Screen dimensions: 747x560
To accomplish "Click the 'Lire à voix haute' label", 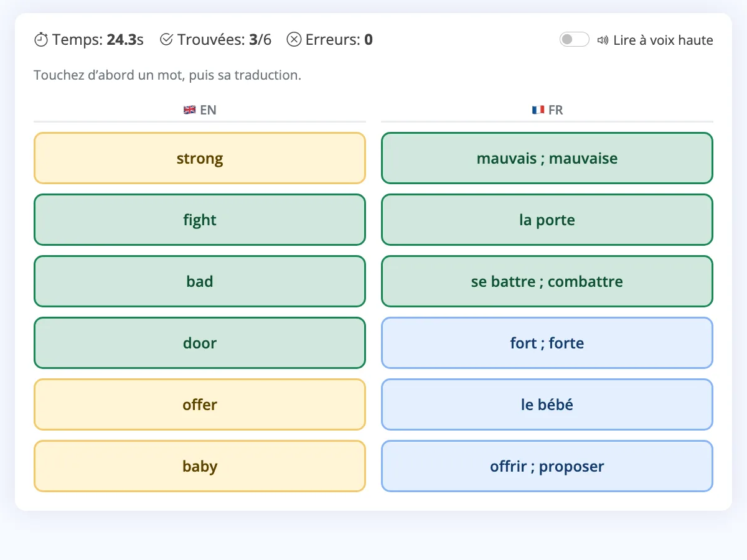I will 663,40.
